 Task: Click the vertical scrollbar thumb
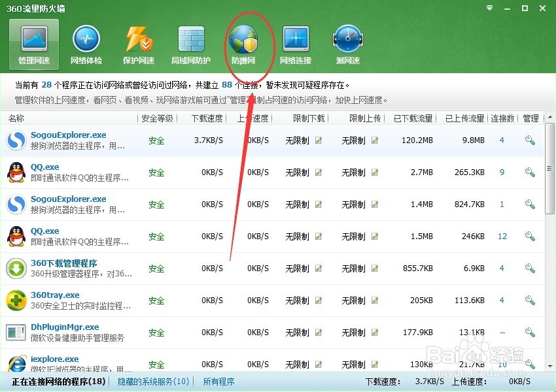pyautogui.click(x=550, y=169)
